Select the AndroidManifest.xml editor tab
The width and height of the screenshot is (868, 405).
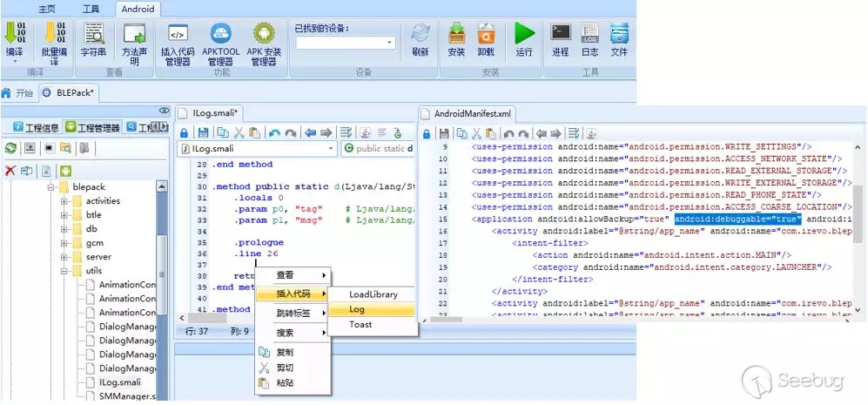point(467,113)
